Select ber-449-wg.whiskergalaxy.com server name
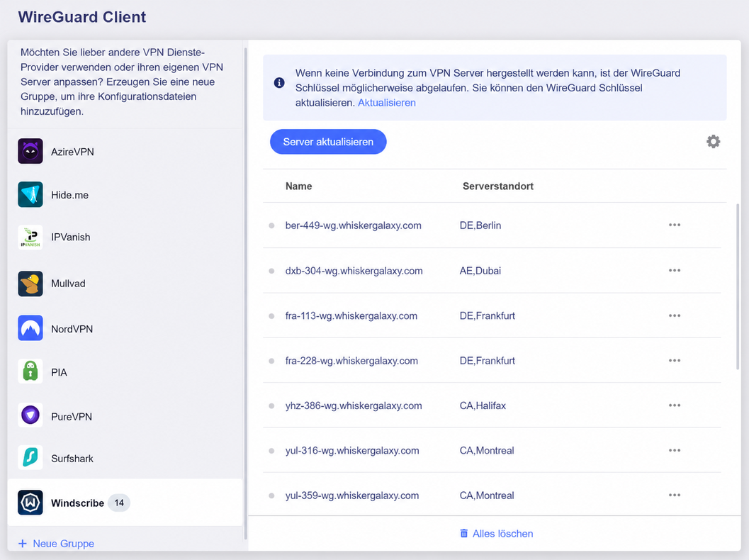The width and height of the screenshot is (749, 560). [x=353, y=225]
